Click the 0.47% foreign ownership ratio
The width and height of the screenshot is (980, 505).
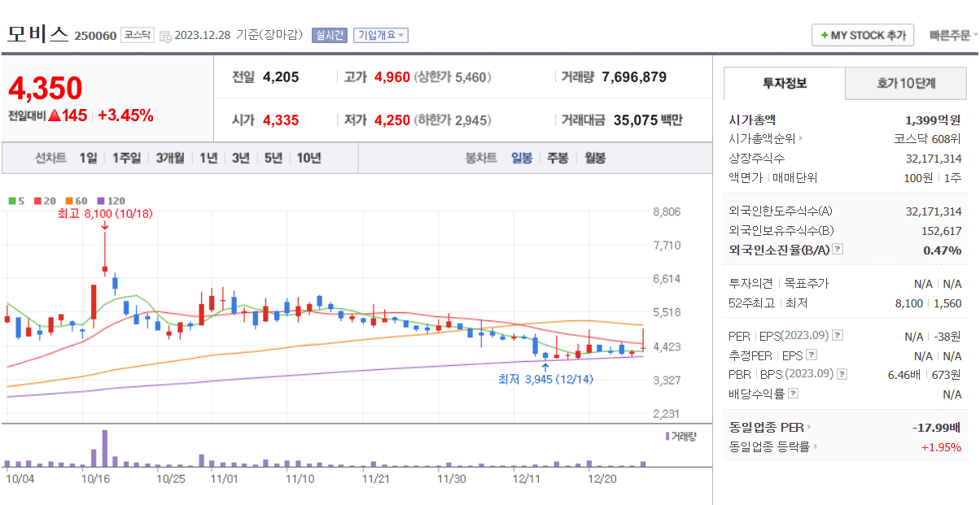click(x=943, y=250)
